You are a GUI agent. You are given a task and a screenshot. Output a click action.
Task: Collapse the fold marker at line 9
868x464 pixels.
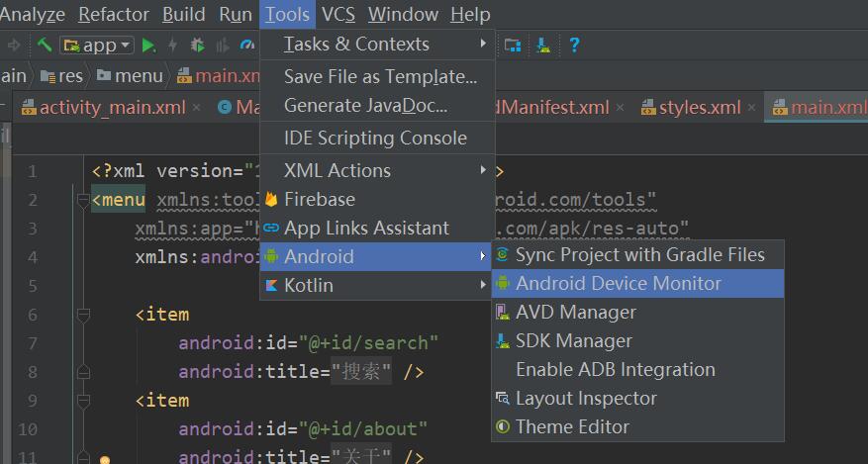coord(83,401)
